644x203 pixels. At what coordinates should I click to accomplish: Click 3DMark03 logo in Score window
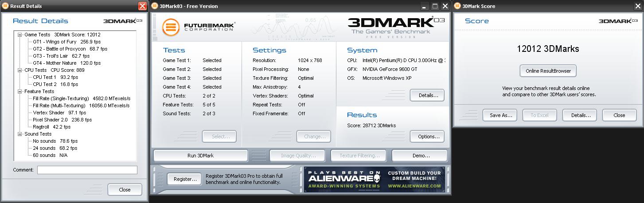point(617,21)
